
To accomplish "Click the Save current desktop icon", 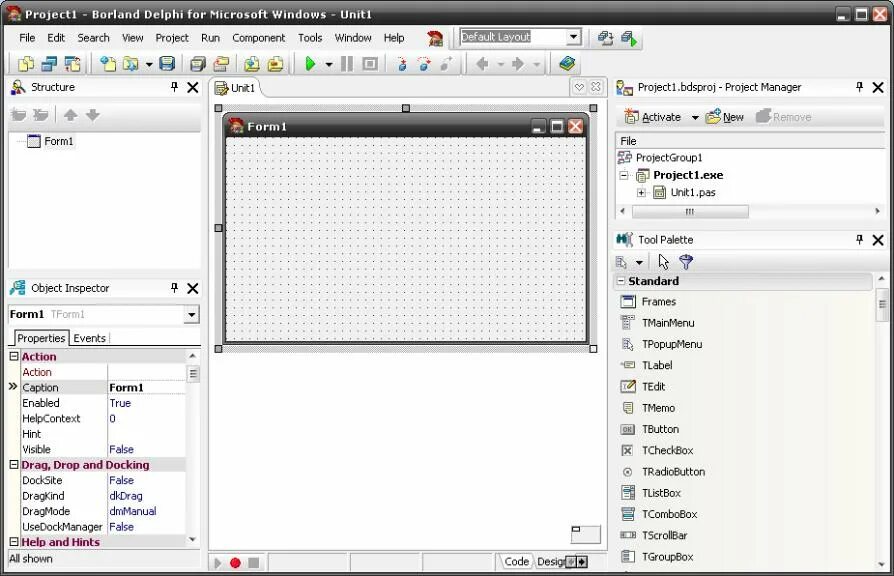I will [605, 38].
